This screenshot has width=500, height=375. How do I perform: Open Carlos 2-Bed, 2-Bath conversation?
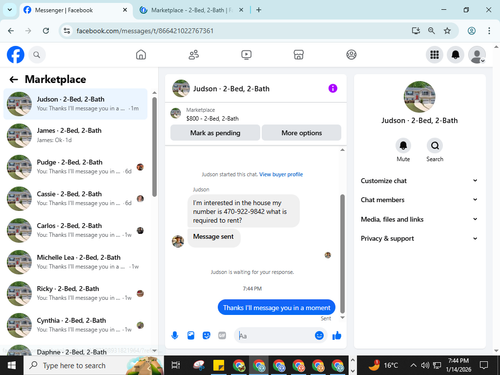75,230
